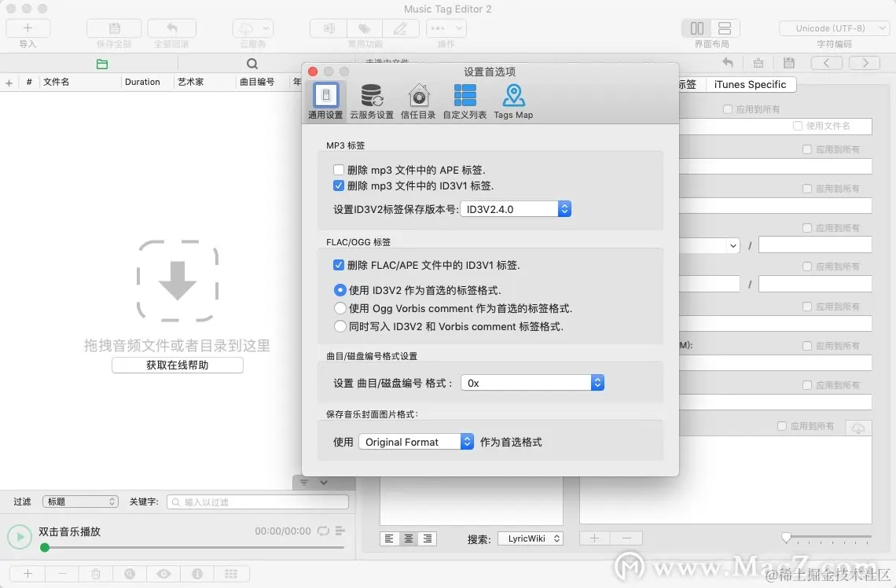This screenshot has height=588, width=896.
Task: Open Tags Map preferences pane
Action: point(513,101)
